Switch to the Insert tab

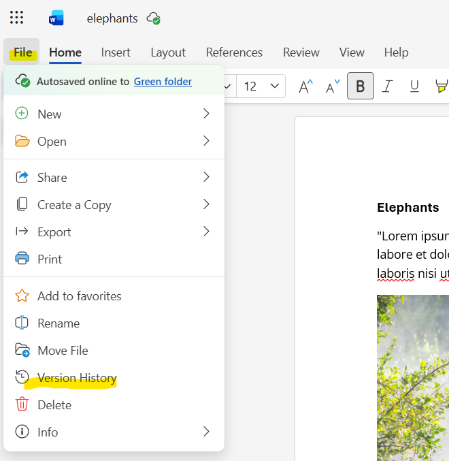(x=116, y=52)
